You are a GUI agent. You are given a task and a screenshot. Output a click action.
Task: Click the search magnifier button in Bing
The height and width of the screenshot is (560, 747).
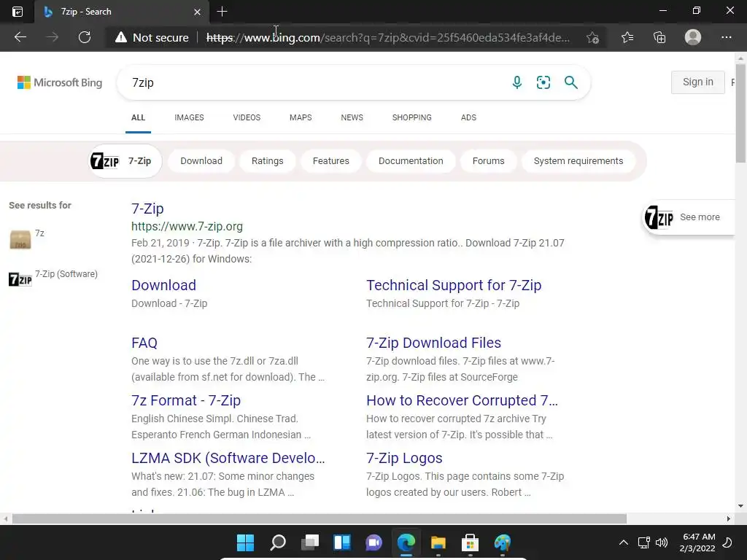pos(570,82)
